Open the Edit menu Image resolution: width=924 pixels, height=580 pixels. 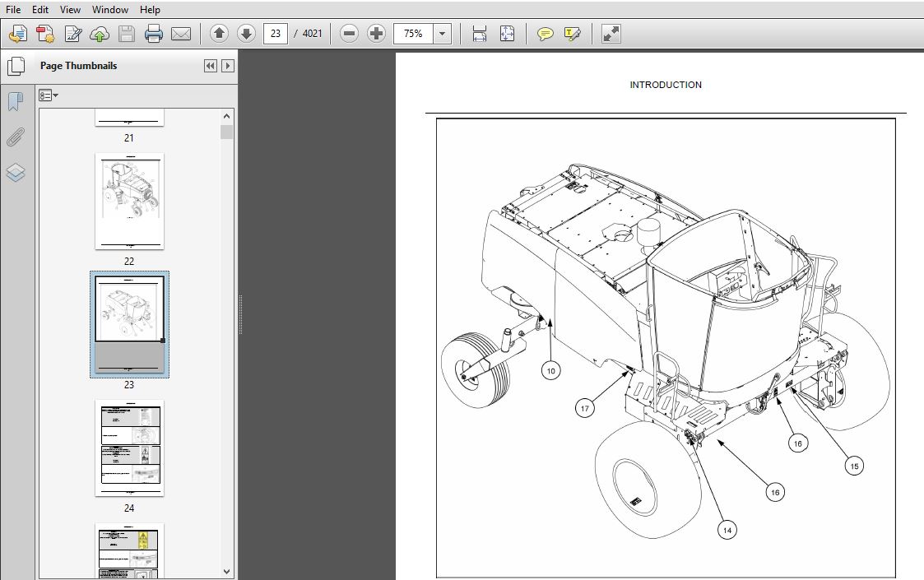coord(40,9)
